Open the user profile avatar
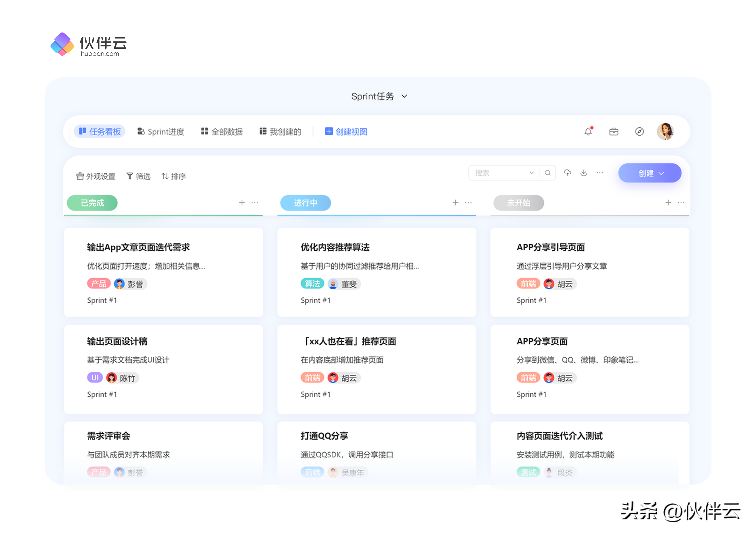Viewport: 756px width, 536px height. click(x=665, y=132)
